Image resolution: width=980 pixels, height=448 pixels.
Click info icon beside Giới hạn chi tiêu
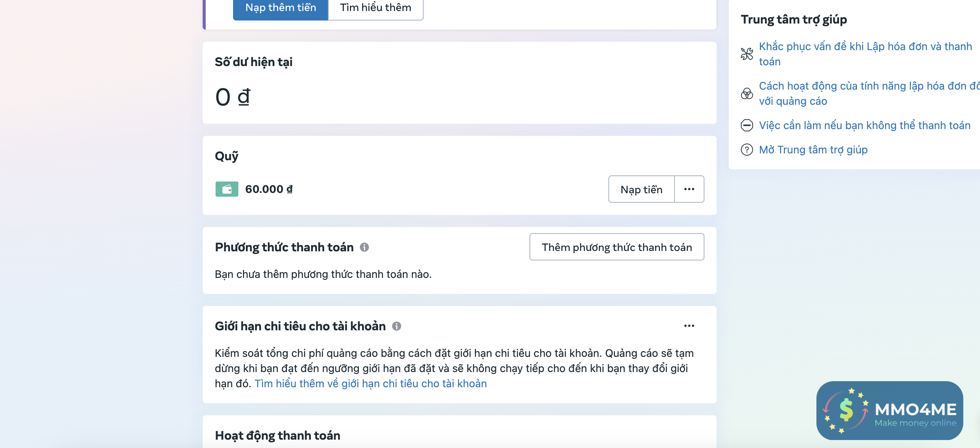396,326
